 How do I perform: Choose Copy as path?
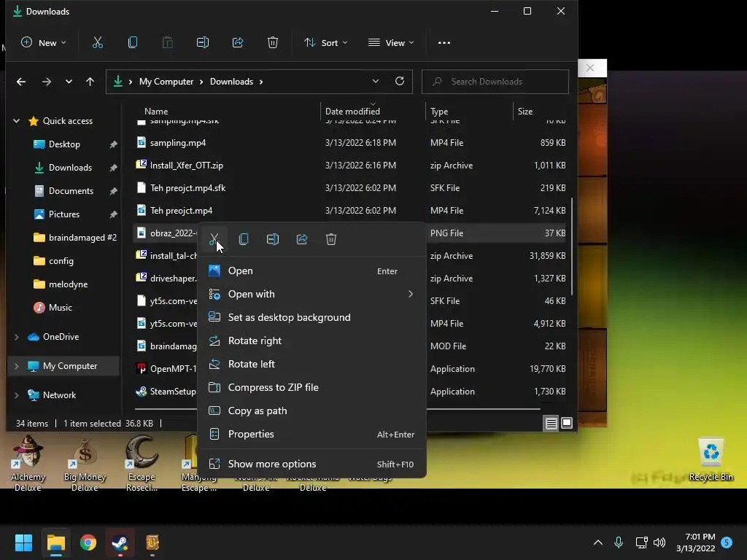click(311, 411)
